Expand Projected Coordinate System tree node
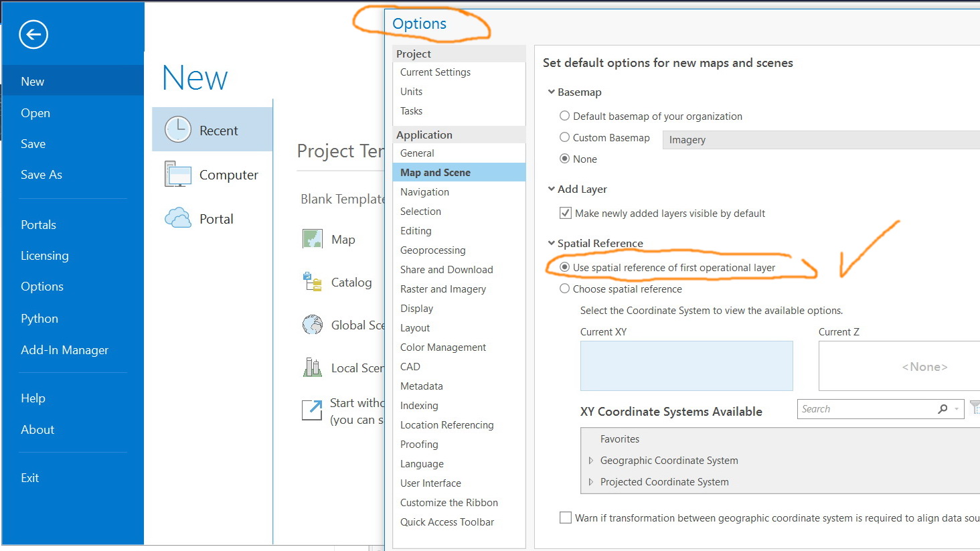Viewport: 980px width, 551px height. click(x=590, y=482)
